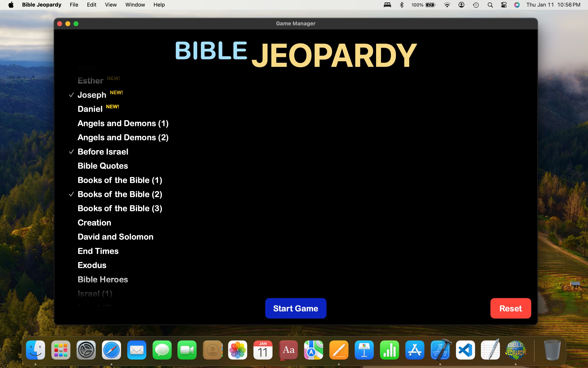Open the Photos app icon
This screenshot has width=588, height=368.
pos(238,350)
